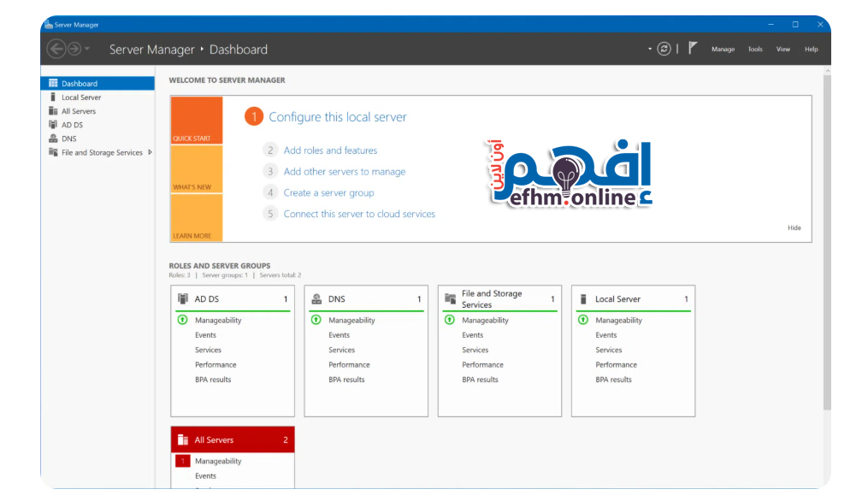Open BPA results in DNS tile
The width and height of the screenshot is (868, 501).
click(346, 380)
